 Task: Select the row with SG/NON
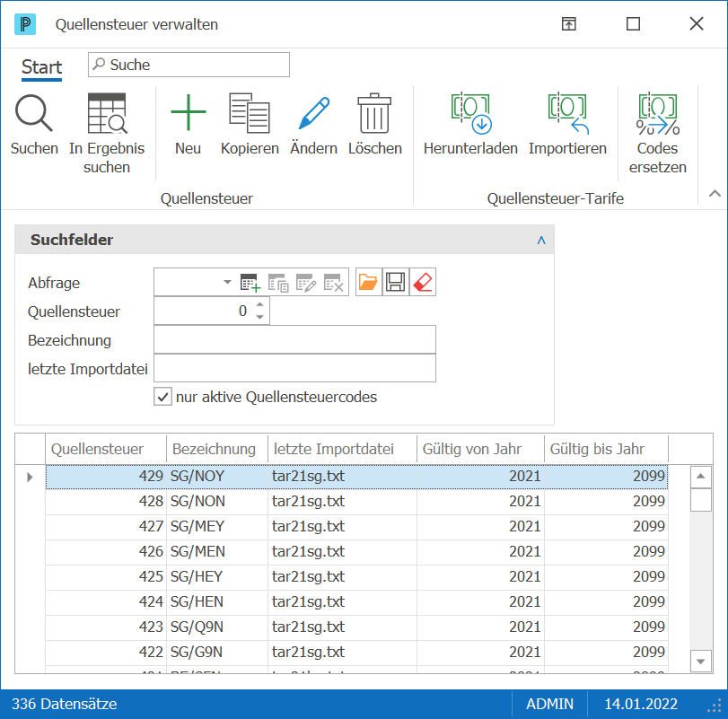point(356,501)
